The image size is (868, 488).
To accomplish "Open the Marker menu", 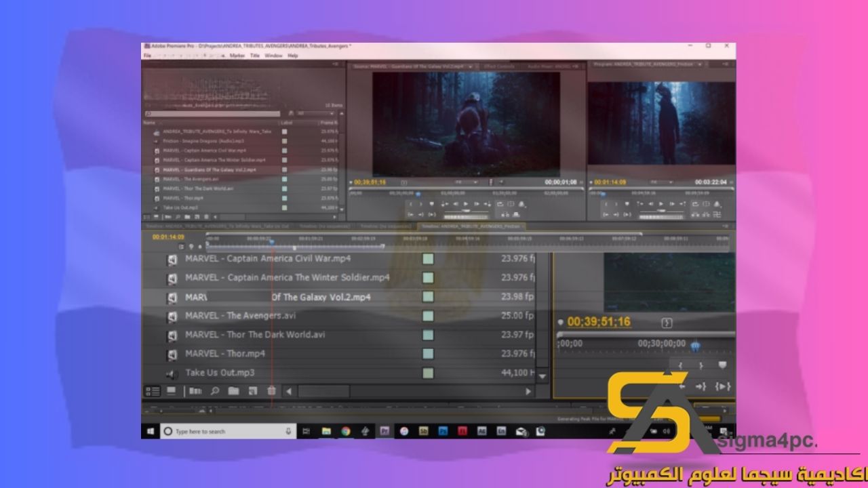I will pos(237,56).
